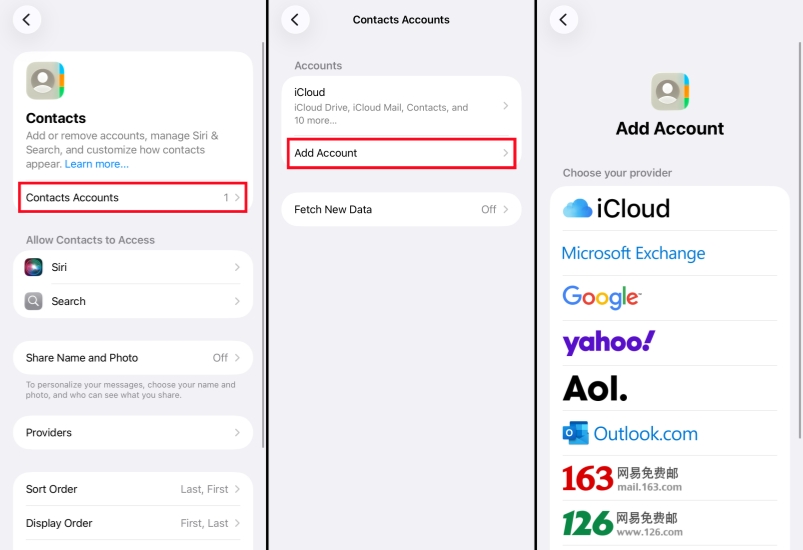Tap back arrow on Add Account screen

tap(563, 19)
